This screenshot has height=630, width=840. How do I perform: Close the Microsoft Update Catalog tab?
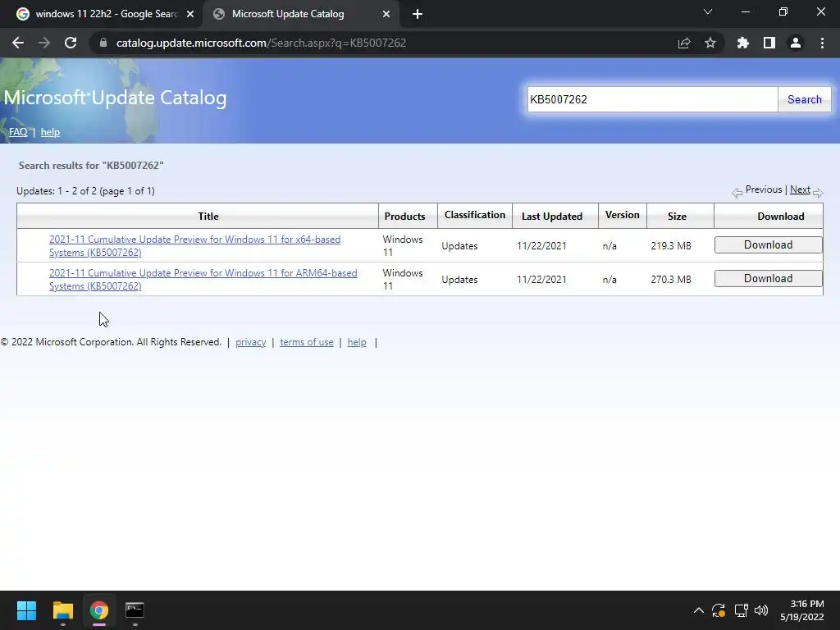[386, 14]
